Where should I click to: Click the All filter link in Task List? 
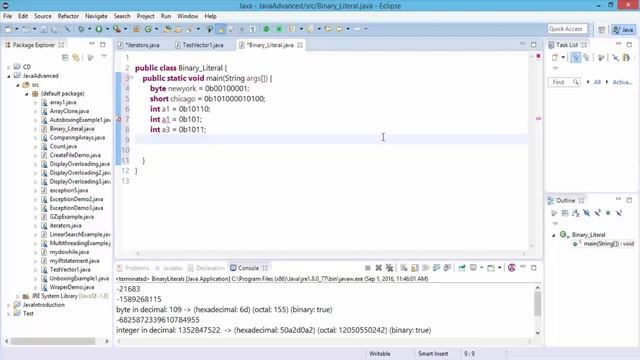(x=597, y=82)
